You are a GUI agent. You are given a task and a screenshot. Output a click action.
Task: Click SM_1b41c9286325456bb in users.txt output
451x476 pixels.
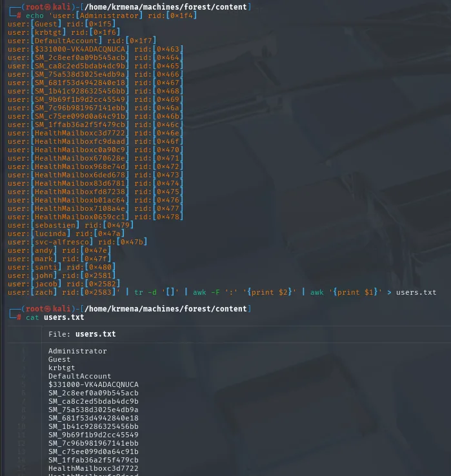[x=94, y=426]
